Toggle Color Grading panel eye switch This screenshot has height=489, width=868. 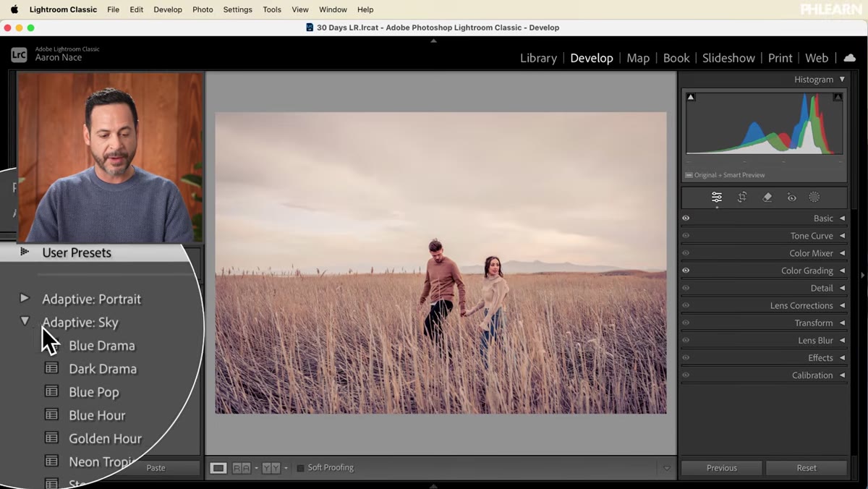point(686,271)
